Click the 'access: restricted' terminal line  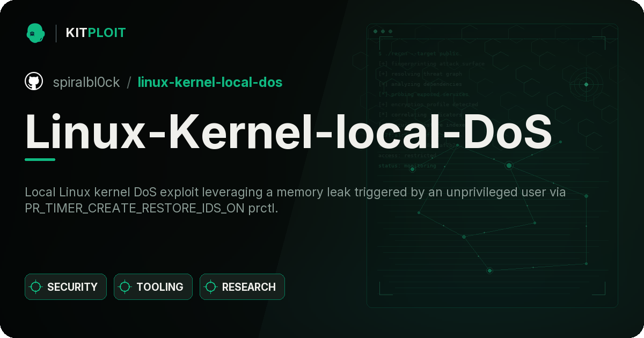pyautogui.click(x=407, y=156)
